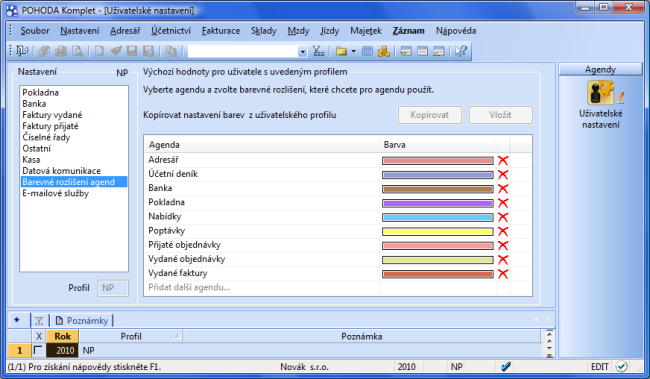Select Faktury vydané in Nastavení list
The image size is (650, 379).
coord(52,115)
